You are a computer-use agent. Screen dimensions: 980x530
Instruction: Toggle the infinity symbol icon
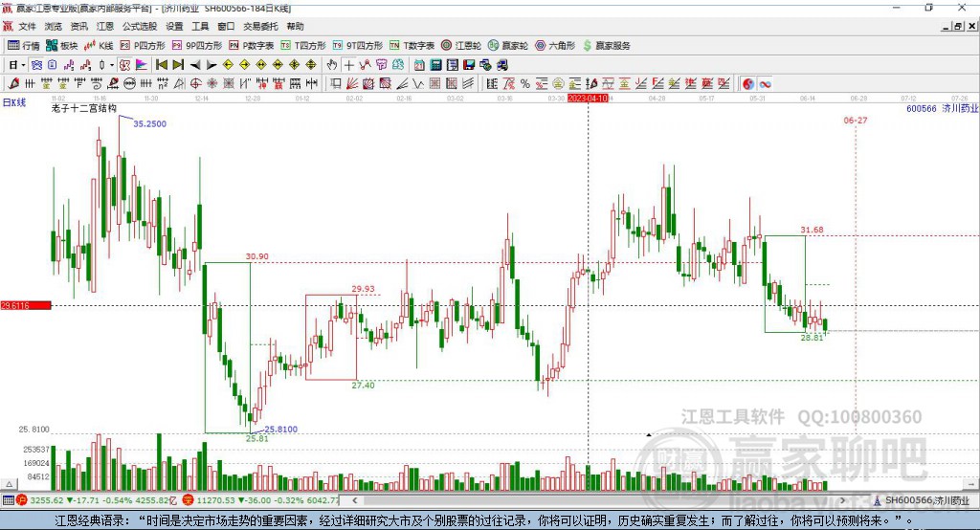(x=765, y=84)
